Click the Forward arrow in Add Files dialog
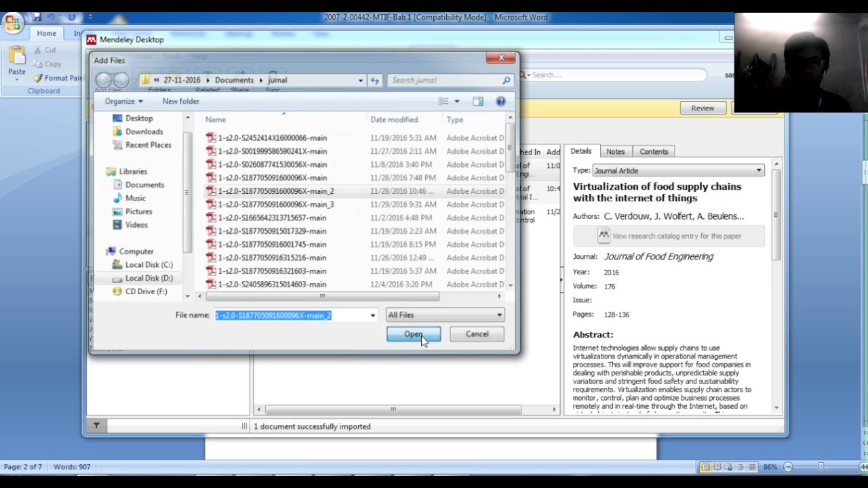This screenshot has height=488, width=868. (x=121, y=80)
